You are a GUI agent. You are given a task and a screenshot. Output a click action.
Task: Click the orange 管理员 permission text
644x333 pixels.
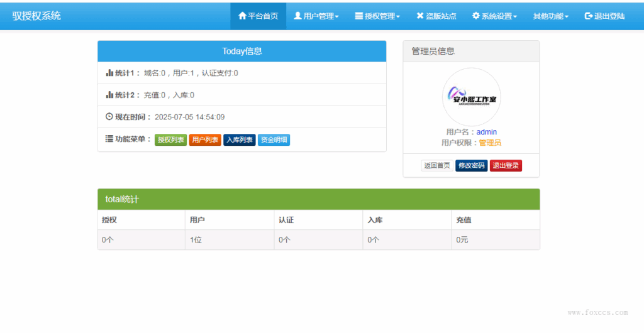point(490,143)
